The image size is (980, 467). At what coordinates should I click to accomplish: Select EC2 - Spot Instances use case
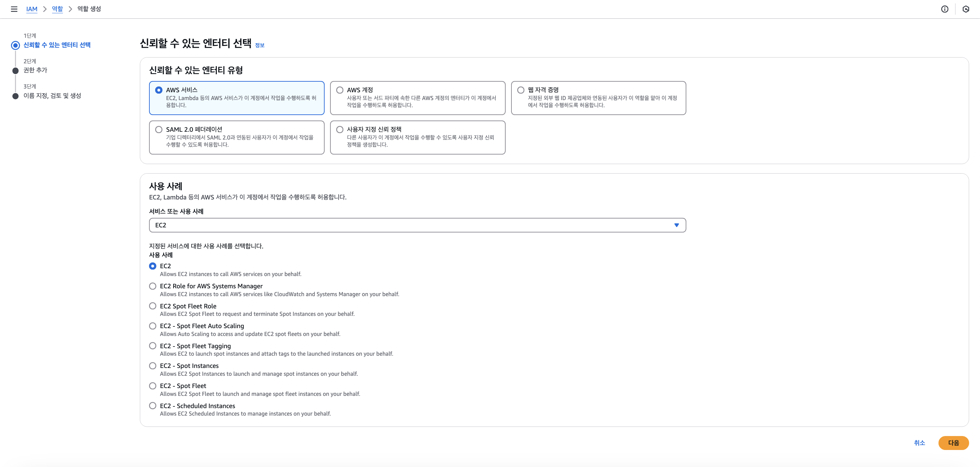click(152, 366)
